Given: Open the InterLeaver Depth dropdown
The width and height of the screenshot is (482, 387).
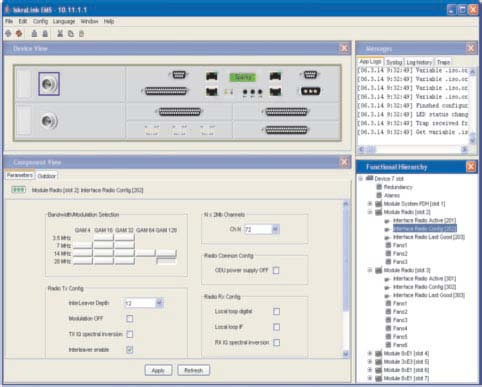Looking at the screenshot, I should click(159, 303).
